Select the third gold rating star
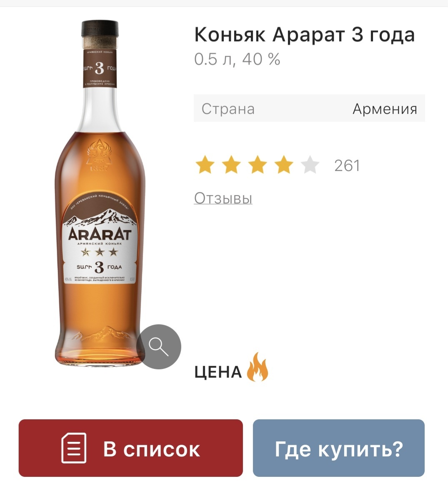 point(258,165)
